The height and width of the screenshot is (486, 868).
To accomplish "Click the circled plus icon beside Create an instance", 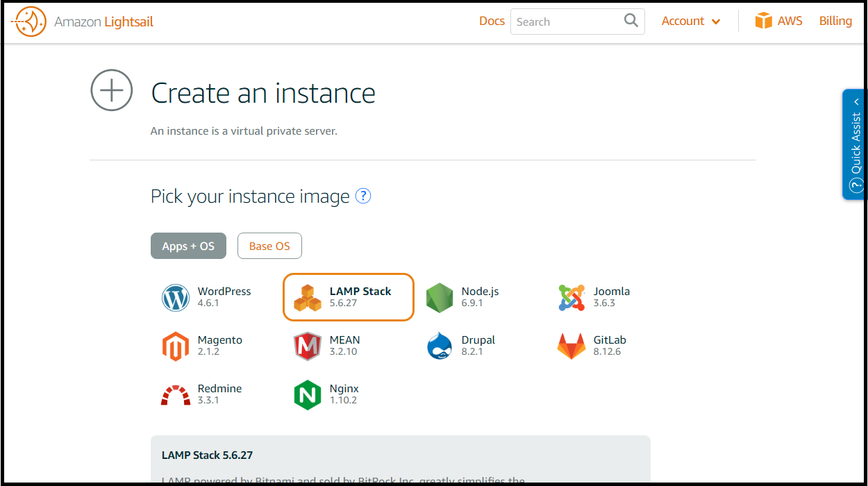I will (x=112, y=90).
